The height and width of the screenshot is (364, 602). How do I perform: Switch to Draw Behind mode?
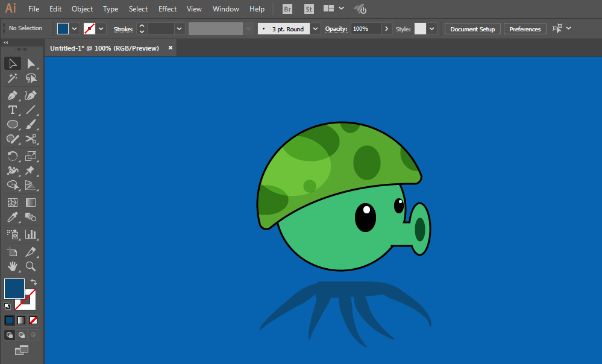[x=22, y=334]
